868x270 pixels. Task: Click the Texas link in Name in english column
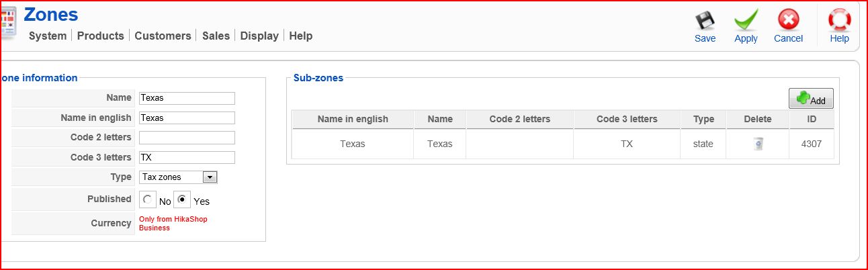click(353, 144)
